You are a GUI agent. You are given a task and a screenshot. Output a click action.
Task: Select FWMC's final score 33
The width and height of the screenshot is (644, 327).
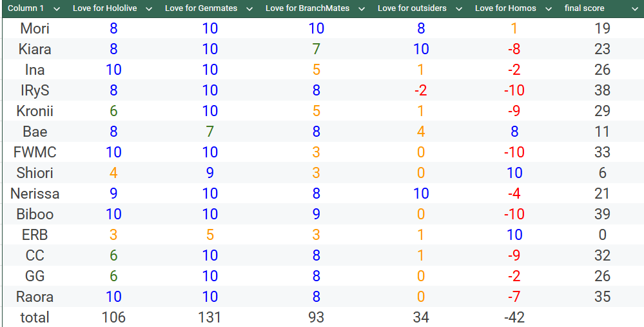602,152
